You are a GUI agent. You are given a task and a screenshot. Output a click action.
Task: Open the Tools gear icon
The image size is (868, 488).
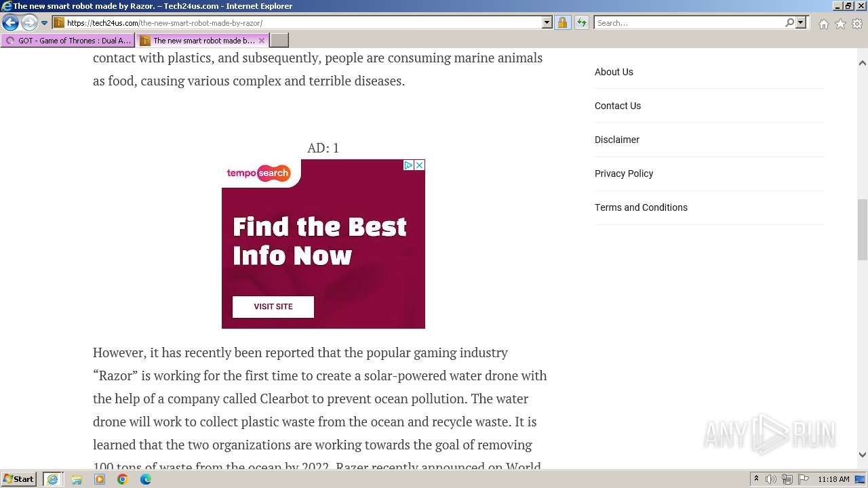(x=857, y=24)
